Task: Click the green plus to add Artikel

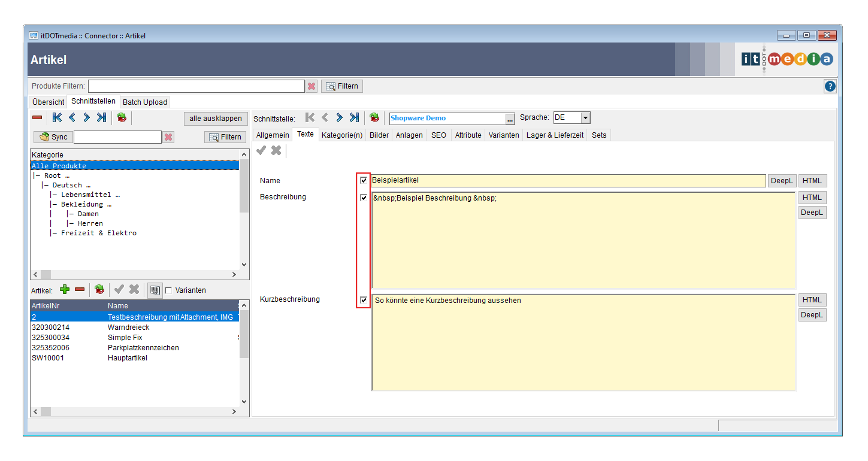Action: [x=65, y=290]
